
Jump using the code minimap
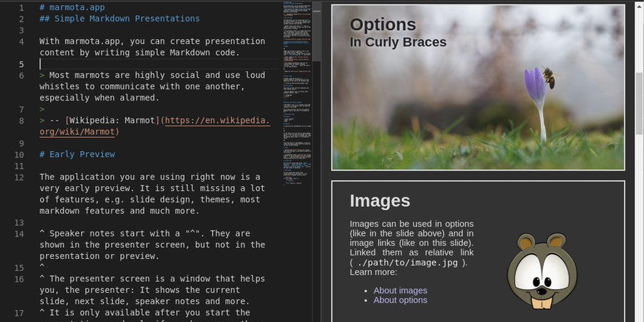[x=297, y=94]
